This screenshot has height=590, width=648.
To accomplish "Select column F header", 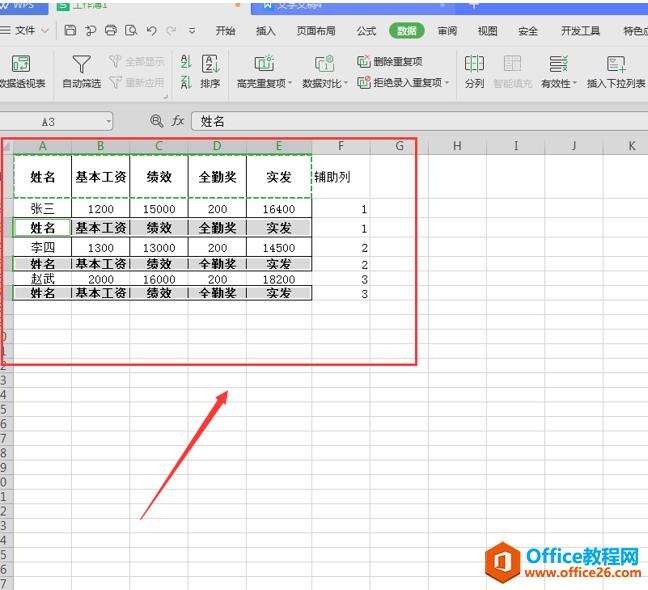I will (x=341, y=146).
